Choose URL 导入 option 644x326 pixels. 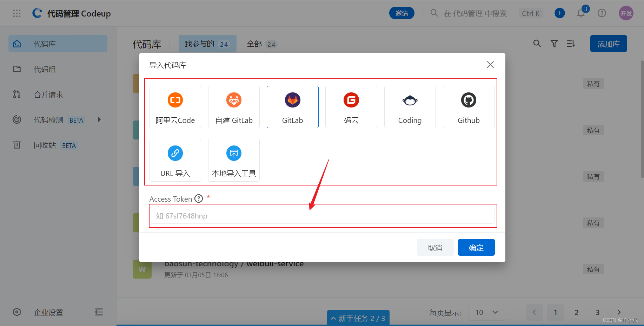(x=175, y=160)
